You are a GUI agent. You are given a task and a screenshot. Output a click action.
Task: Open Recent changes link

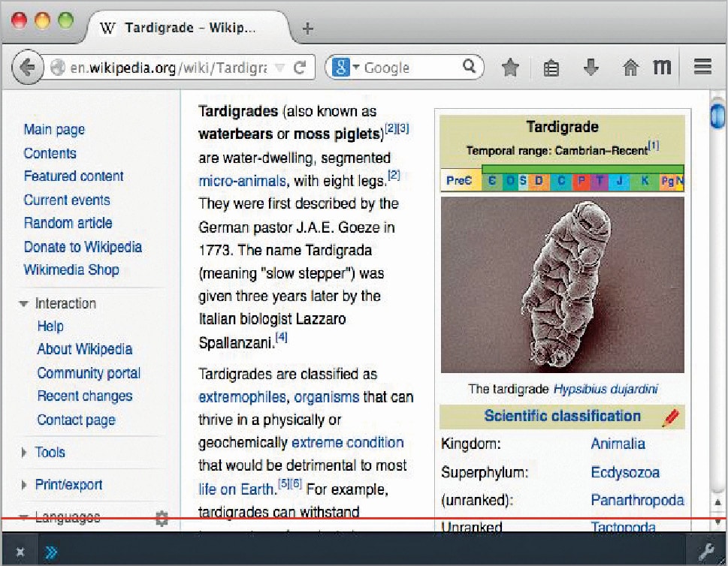tap(85, 396)
